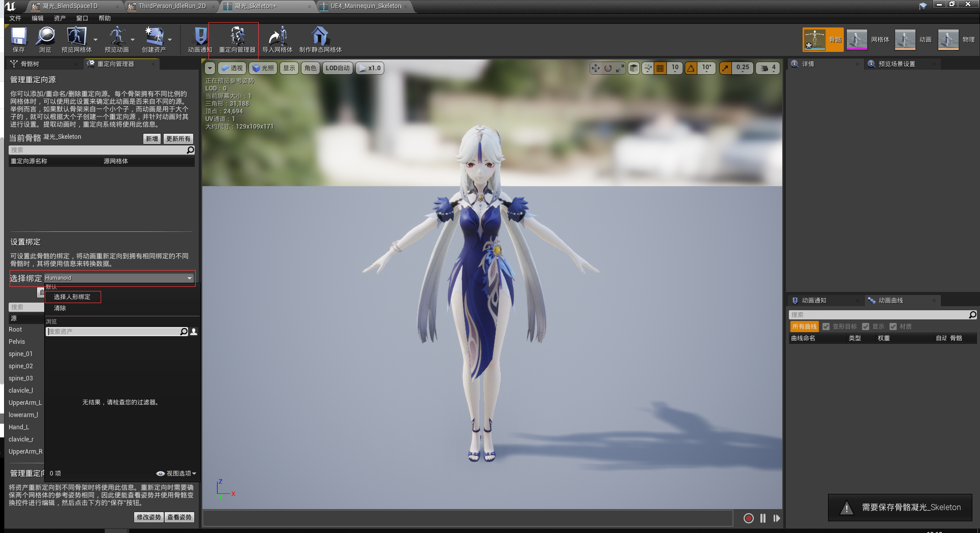The image size is (980, 533).
Task: Open the Perspective (透视) view dropdown
Action: [232, 68]
